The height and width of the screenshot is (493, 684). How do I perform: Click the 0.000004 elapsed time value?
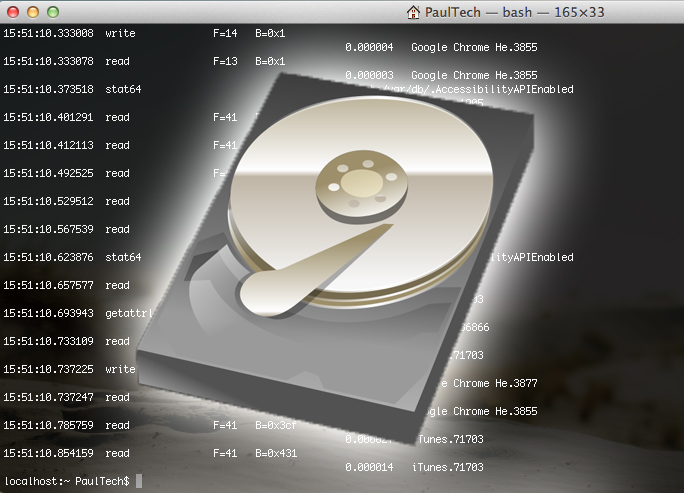coord(369,47)
